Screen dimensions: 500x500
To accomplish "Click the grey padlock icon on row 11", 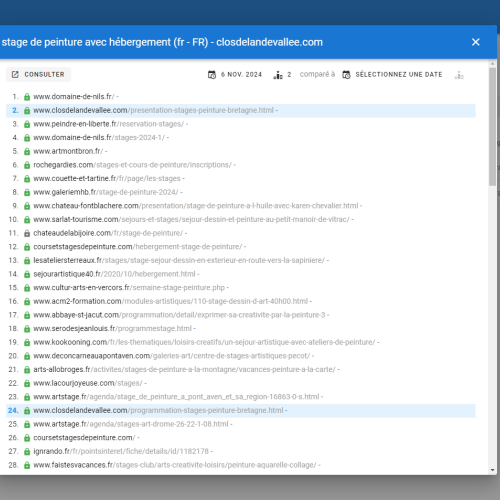I will coord(27,233).
